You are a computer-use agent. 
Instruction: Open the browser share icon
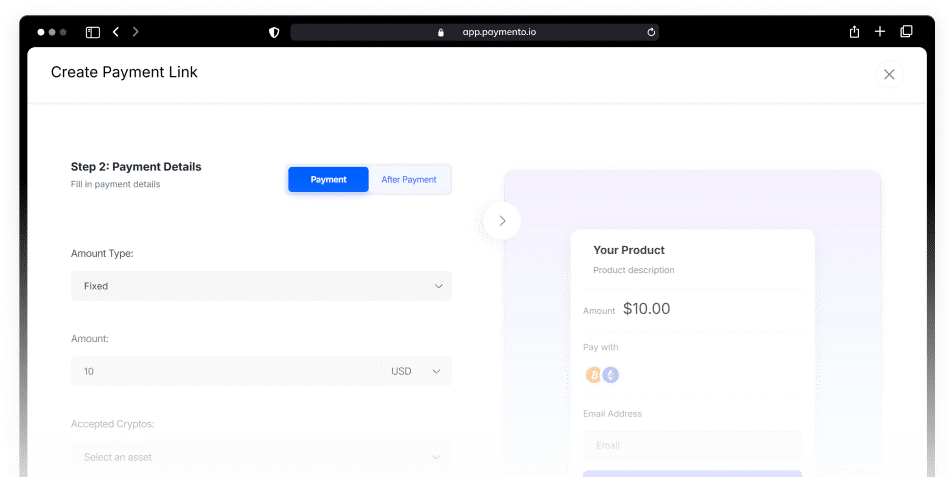click(x=854, y=31)
